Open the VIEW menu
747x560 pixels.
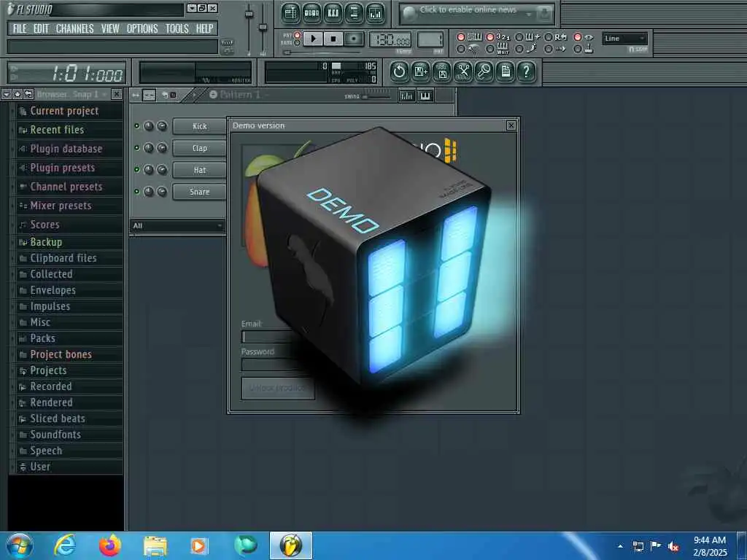(110, 28)
